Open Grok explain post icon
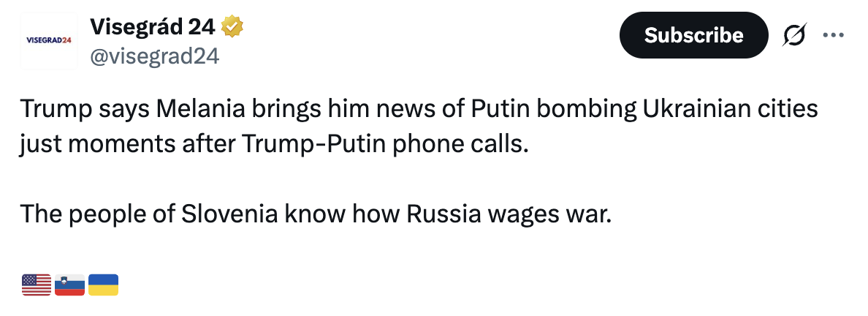 point(793,35)
